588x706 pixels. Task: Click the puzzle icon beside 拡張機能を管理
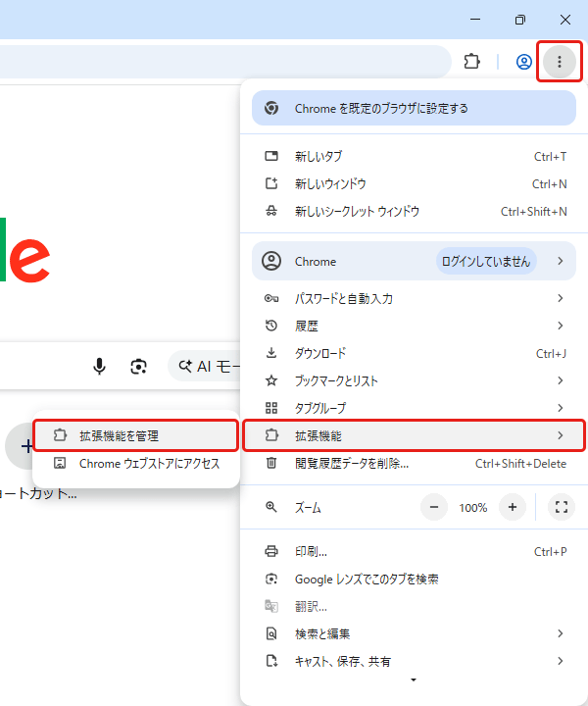click(60, 435)
